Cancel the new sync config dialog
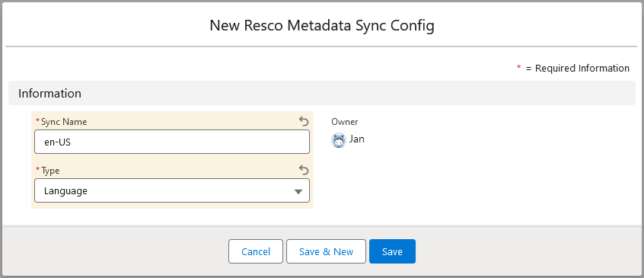 point(256,251)
